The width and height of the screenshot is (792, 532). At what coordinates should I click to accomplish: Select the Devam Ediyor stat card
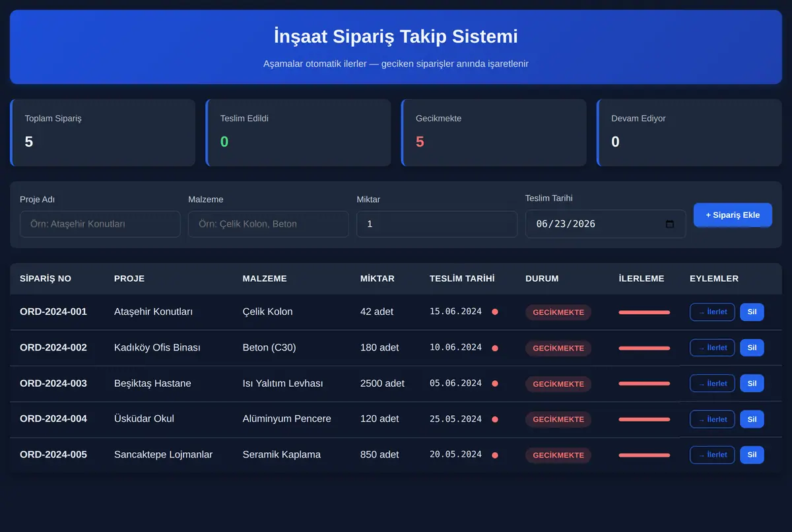click(689, 133)
